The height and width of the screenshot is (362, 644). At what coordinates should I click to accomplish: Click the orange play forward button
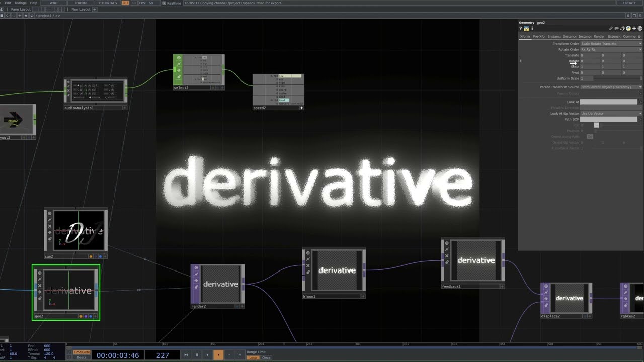[218, 355]
